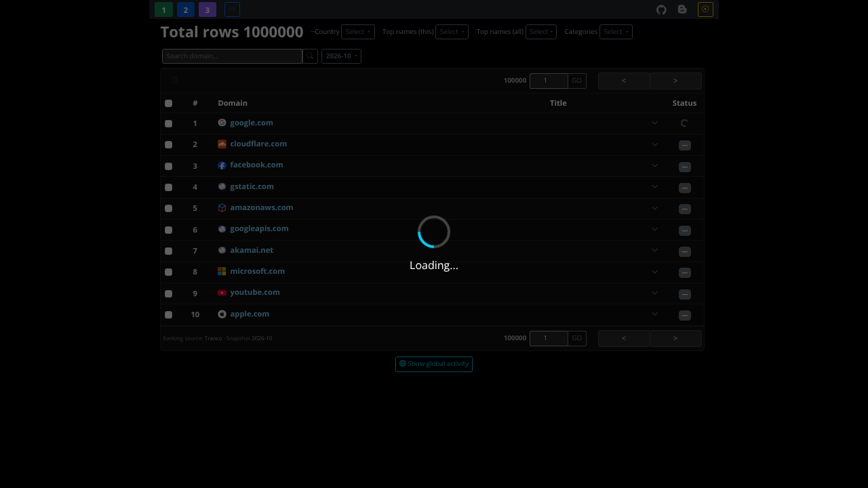Expand the cloudflare.com row chevron
The height and width of the screenshot is (488, 868).
click(x=654, y=144)
